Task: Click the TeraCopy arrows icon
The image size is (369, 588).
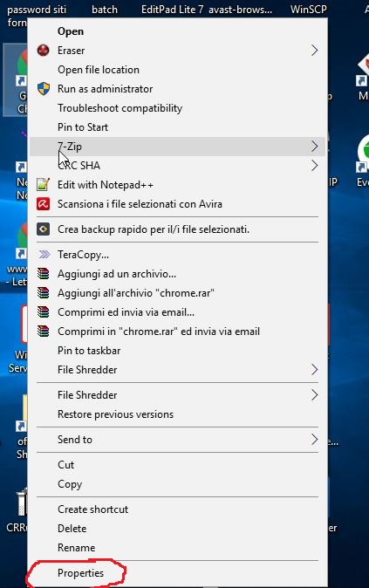Action: (x=44, y=255)
